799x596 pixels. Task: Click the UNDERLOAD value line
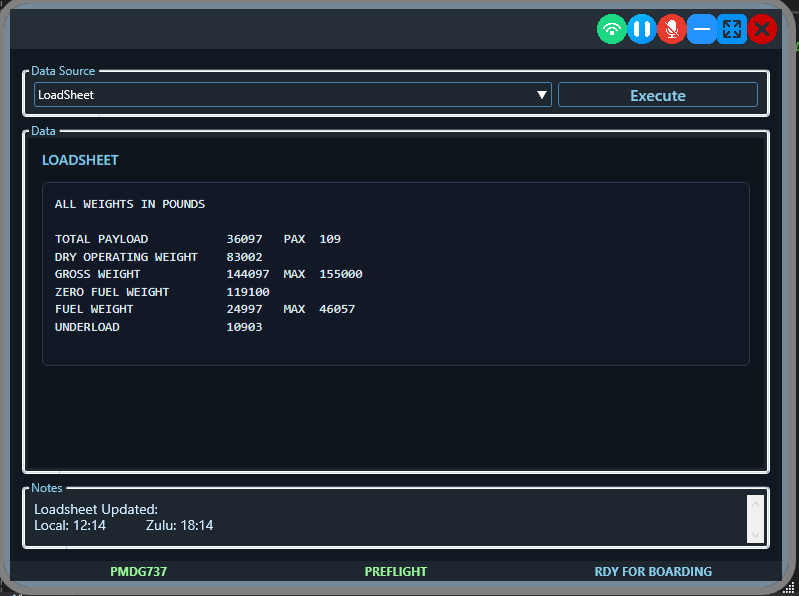coord(158,327)
